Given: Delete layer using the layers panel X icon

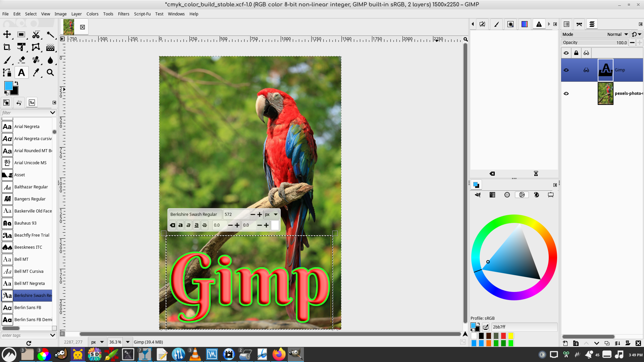Looking at the screenshot, I should pyautogui.click(x=638, y=343).
